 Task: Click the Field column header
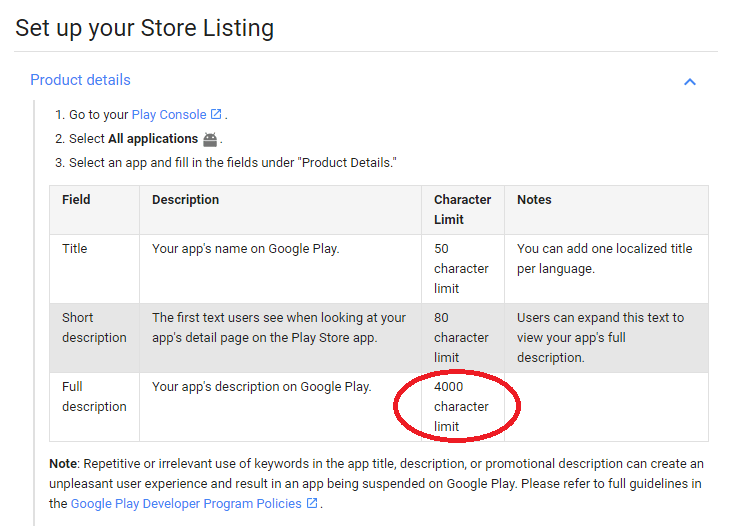pos(76,200)
